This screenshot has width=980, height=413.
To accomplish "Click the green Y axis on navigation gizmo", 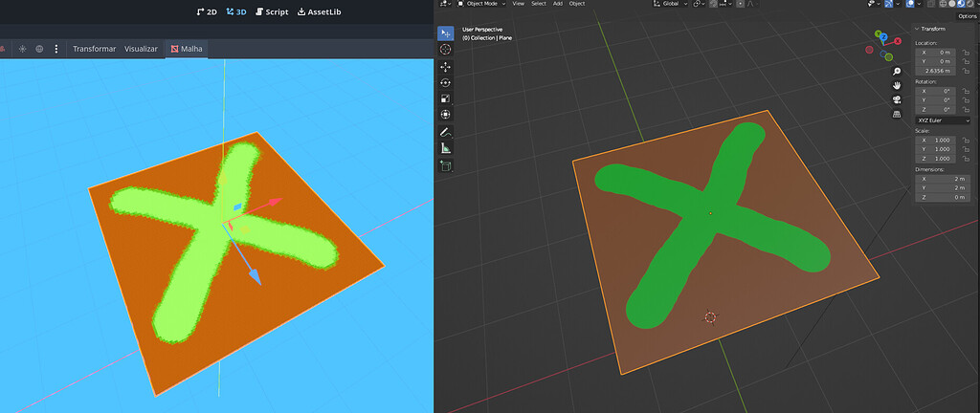I will click(879, 33).
